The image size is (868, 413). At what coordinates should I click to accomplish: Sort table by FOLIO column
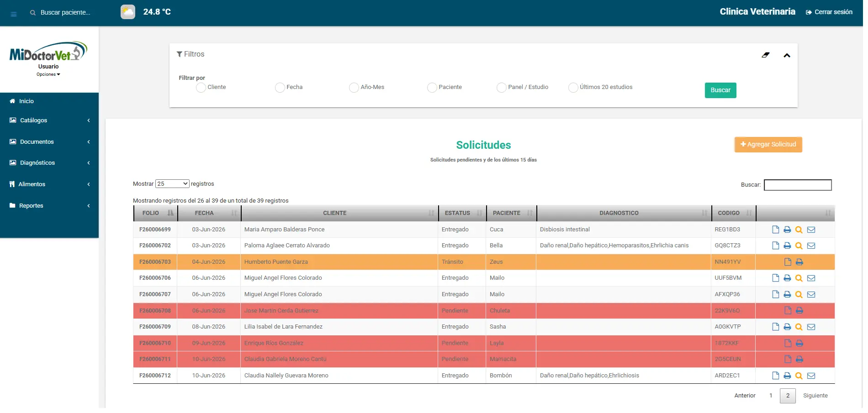click(x=156, y=213)
